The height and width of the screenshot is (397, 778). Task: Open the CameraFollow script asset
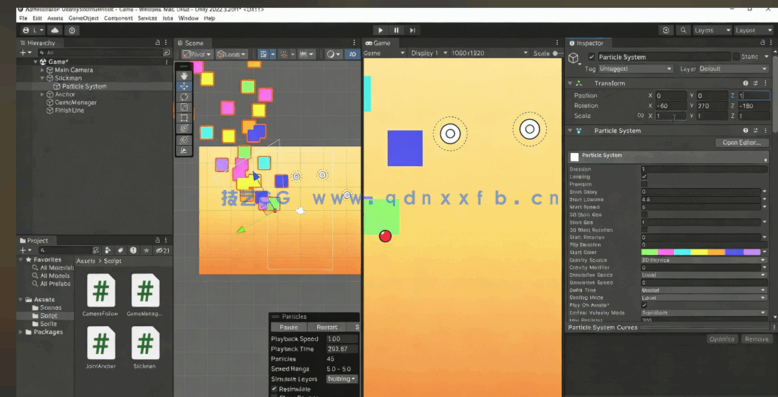coord(101,296)
